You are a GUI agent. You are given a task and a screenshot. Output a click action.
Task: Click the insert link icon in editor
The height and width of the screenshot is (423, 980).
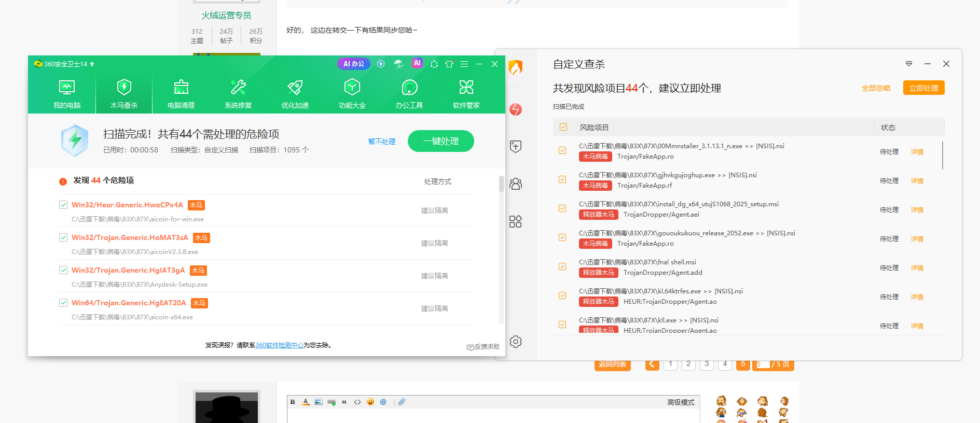point(332,402)
